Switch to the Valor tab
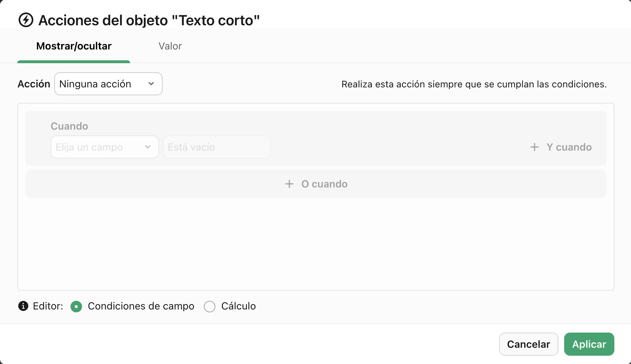The height and width of the screenshot is (364, 631). click(170, 46)
